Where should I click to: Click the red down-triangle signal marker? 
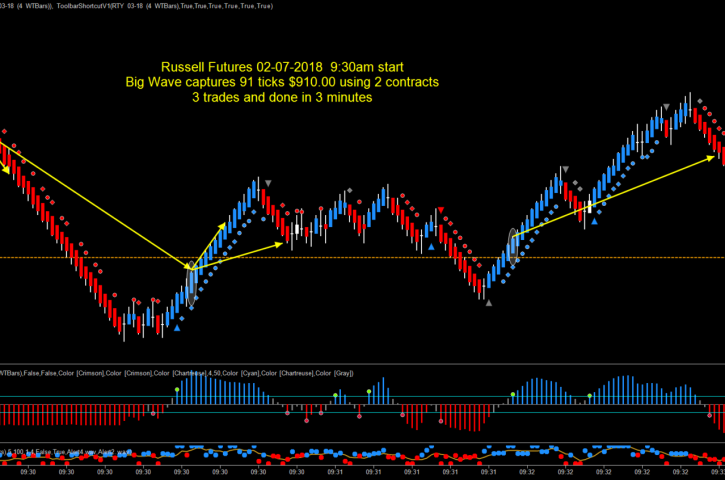click(x=440, y=209)
